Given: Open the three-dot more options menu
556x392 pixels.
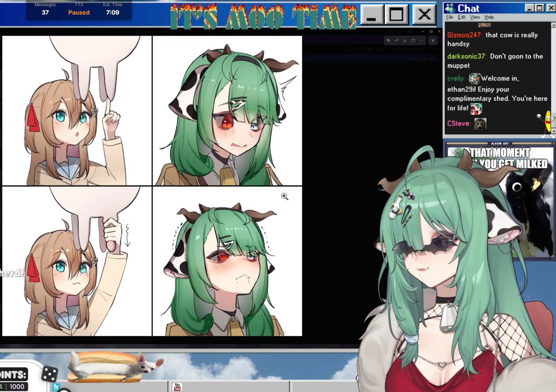Looking at the screenshot, I should pyautogui.click(x=421, y=41).
